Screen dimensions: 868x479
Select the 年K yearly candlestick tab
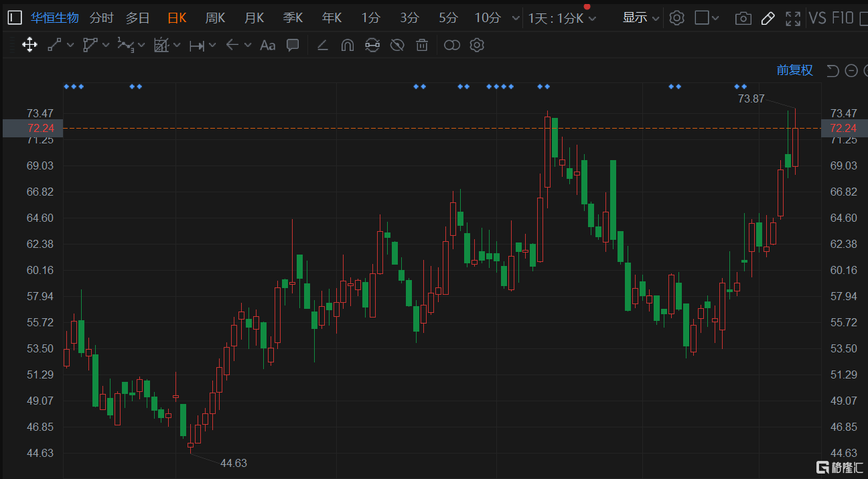332,18
